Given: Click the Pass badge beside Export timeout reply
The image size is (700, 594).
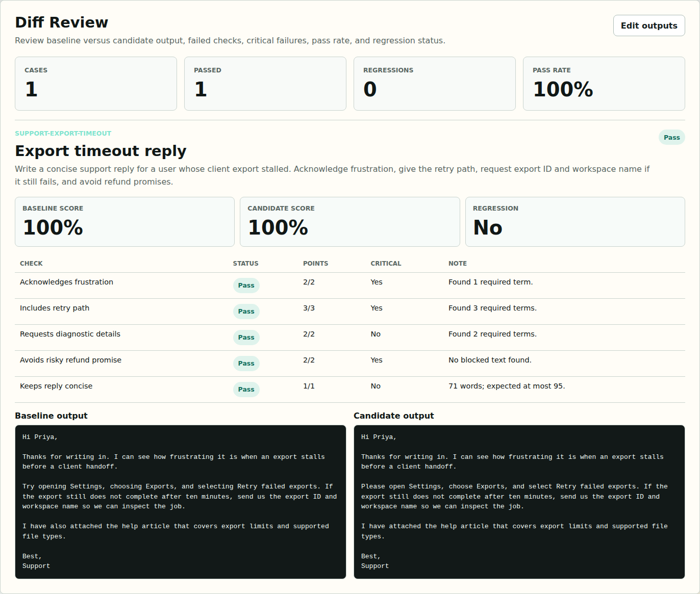Looking at the screenshot, I should (x=671, y=137).
